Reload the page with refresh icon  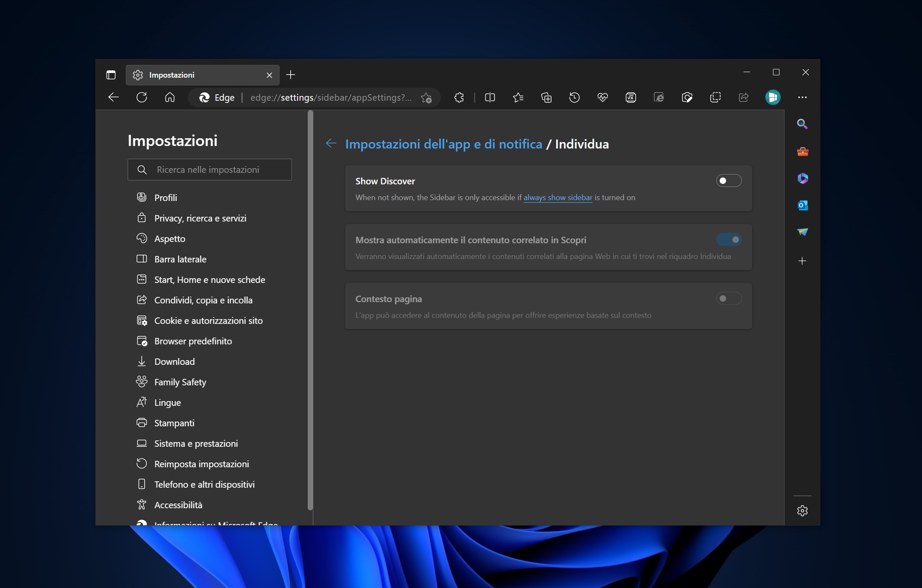(142, 97)
